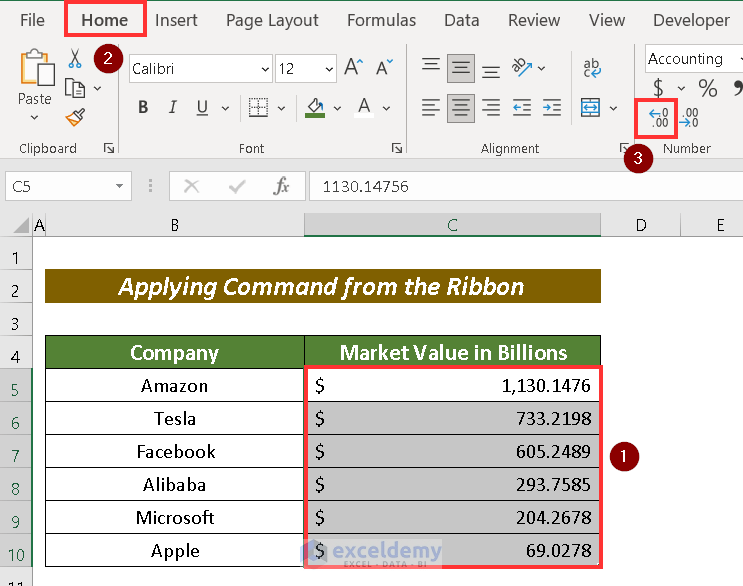This screenshot has height=586, width=743.
Task: Switch to the Formulas tab
Action: (381, 20)
